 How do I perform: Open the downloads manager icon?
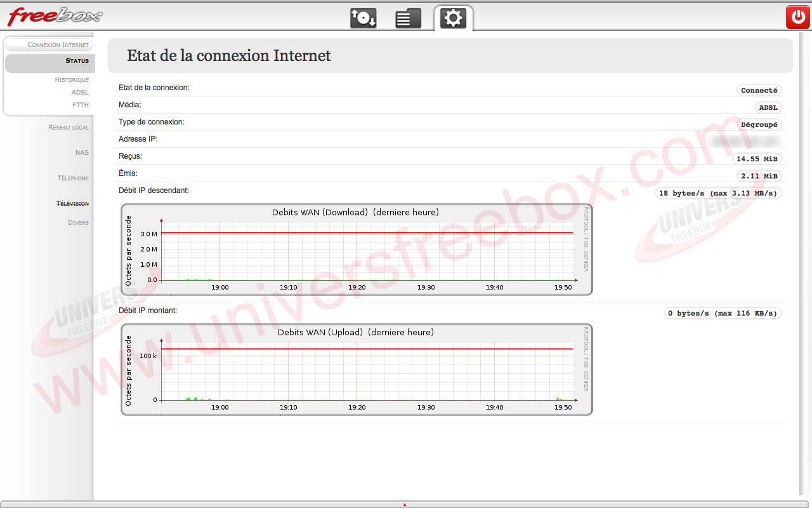363,18
